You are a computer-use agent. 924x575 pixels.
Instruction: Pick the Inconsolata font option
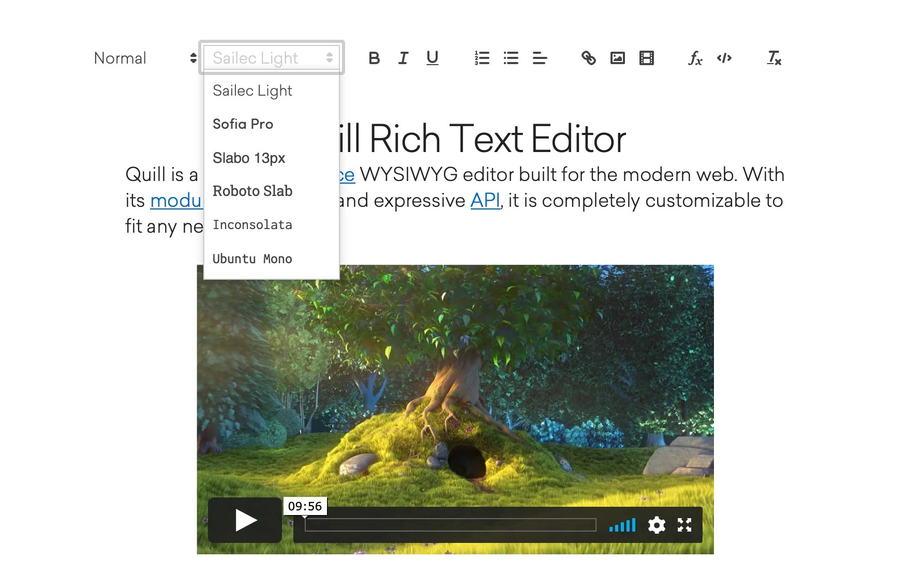(x=272, y=225)
